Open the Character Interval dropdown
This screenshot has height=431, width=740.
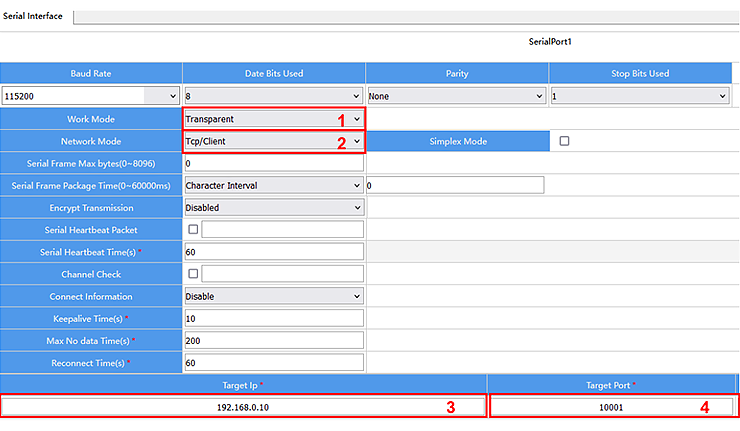pos(273,186)
